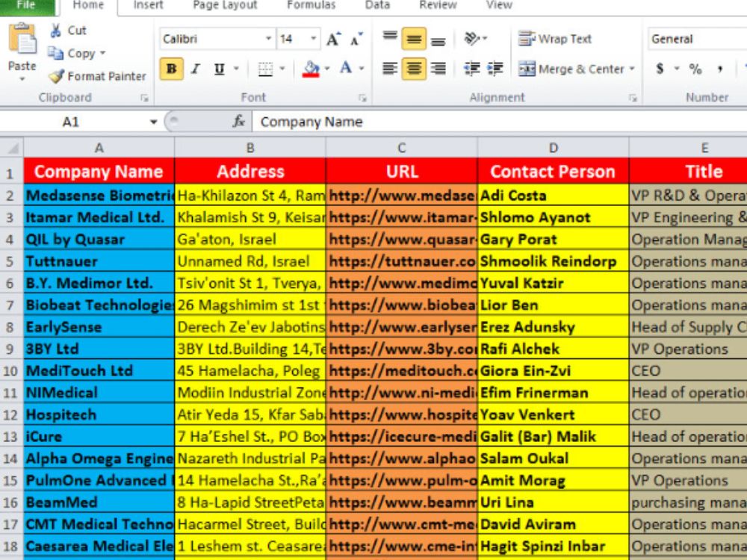Open the font size 14 dropdown
Viewport: 747px width, 560px height.
tap(314, 39)
